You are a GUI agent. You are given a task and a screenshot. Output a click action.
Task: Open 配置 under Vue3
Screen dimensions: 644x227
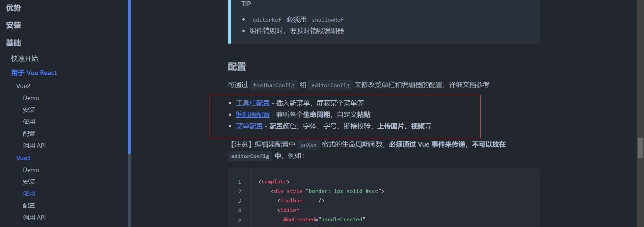click(x=29, y=205)
